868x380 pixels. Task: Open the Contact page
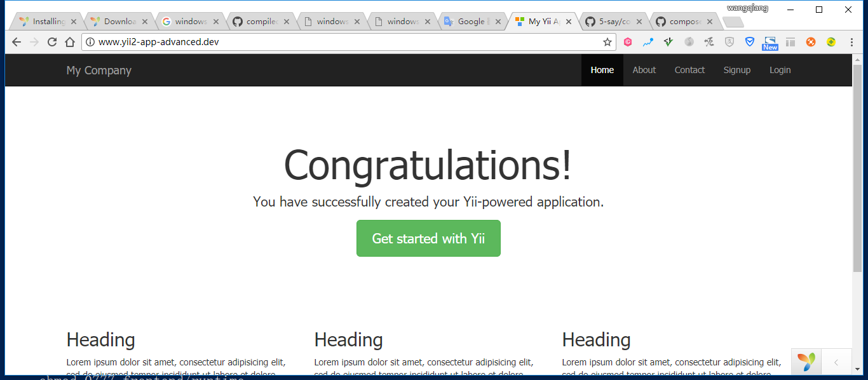pos(689,70)
